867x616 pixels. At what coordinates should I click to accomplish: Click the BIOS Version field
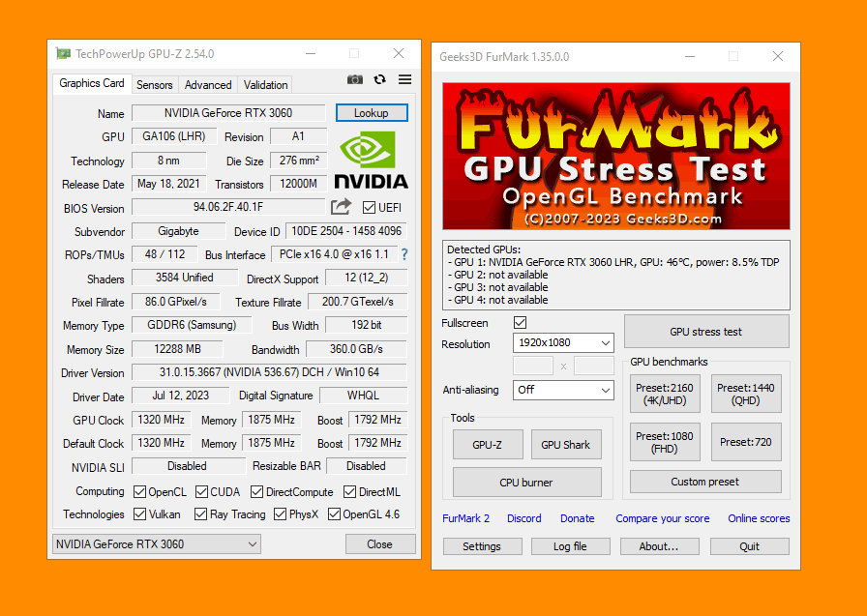[228, 207]
